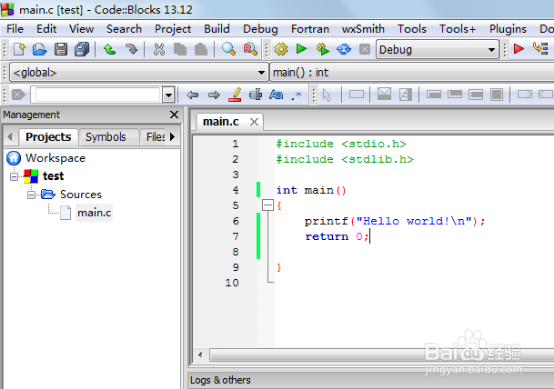Open the Debug menu
Viewport: 554px width, 389px height.
260,29
